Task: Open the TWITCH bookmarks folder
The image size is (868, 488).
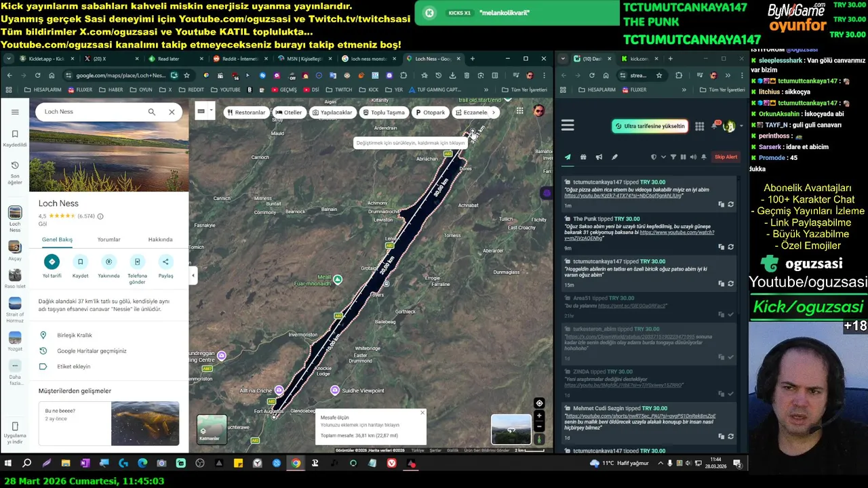Action: tap(339, 89)
